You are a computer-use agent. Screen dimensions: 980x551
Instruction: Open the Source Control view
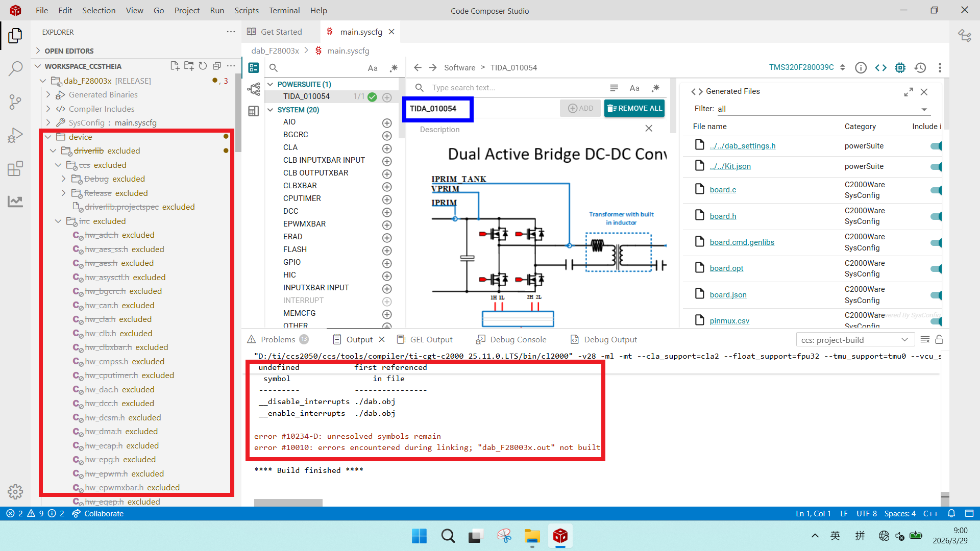click(x=15, y=102)
